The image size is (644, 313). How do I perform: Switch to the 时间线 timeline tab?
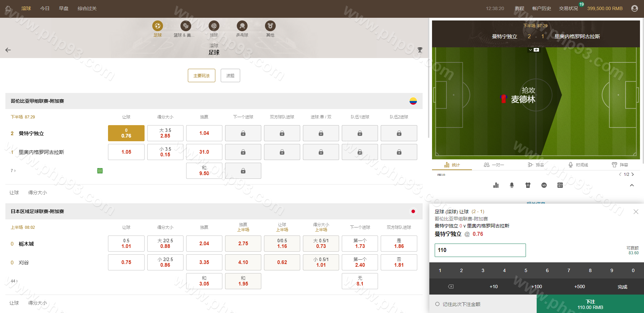[578, 165]
